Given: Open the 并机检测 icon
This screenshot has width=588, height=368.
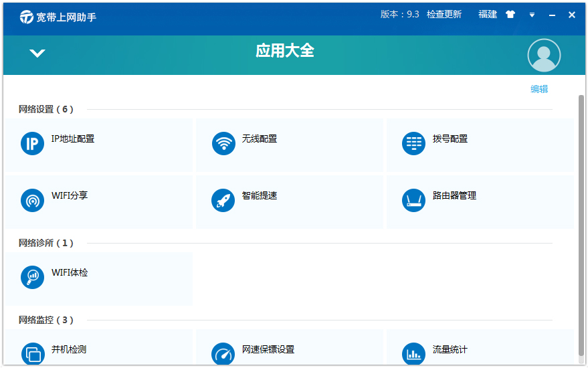Looking at the screenshot, I should 32,354.
